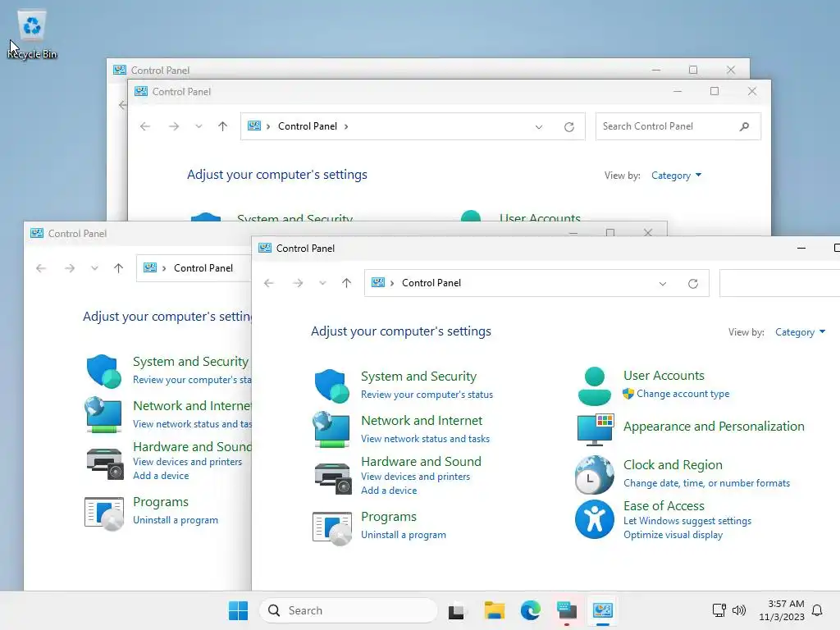Click Change account type link
This screenshot has width=840, height=630.
pos(682,394)
